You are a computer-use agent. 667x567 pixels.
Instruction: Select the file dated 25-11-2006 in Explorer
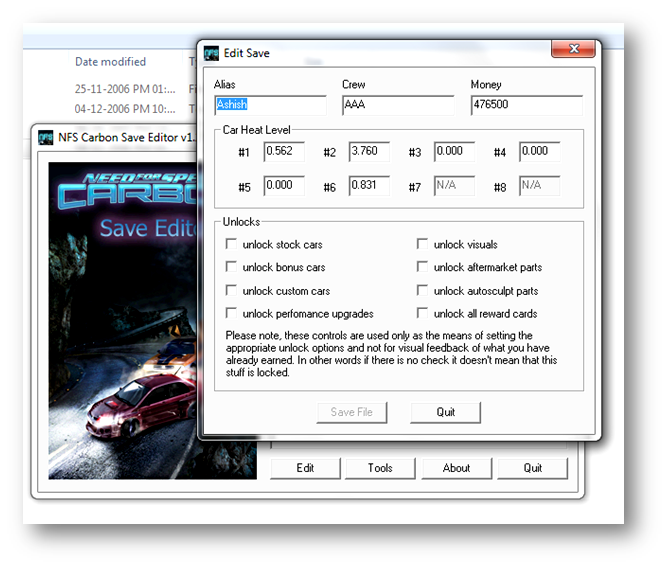pos(125,89)
